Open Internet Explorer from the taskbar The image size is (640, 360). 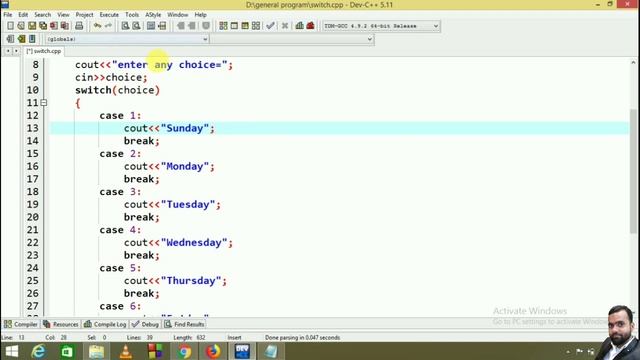pyautogui.click(x=39, y=351)
